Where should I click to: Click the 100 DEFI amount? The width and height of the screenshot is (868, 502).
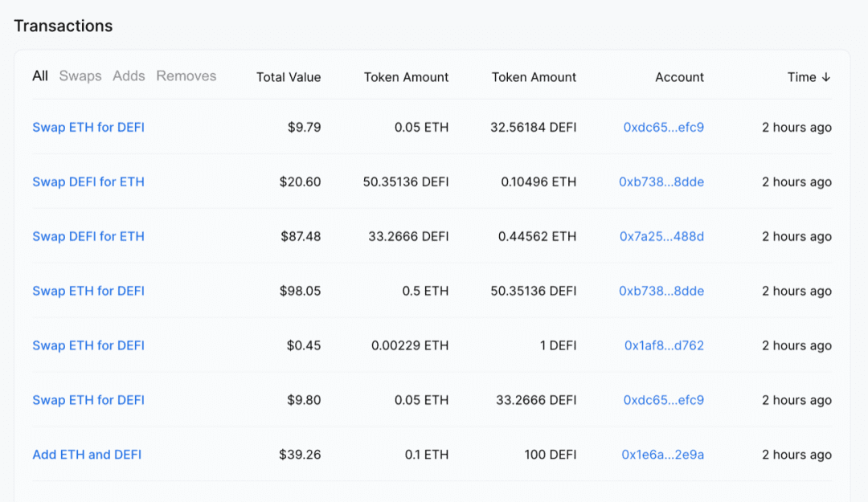pyautogui.click(x=551, y=455)
